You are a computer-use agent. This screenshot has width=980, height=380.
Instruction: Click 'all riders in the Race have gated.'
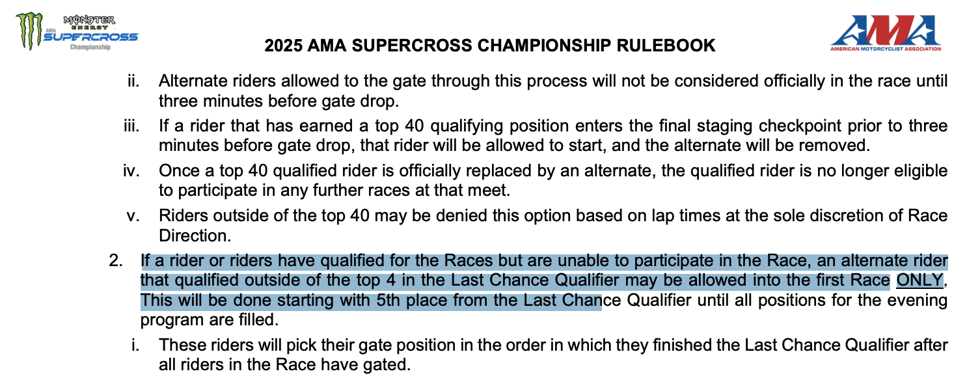[x=284, y=365]
